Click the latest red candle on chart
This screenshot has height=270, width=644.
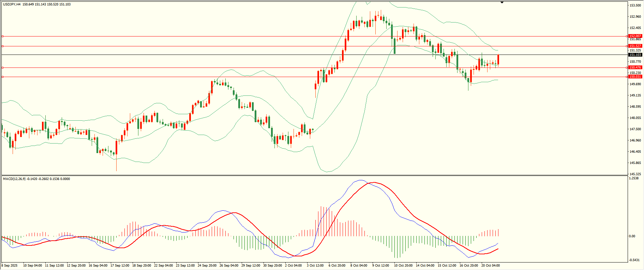(x=498, y=60)
